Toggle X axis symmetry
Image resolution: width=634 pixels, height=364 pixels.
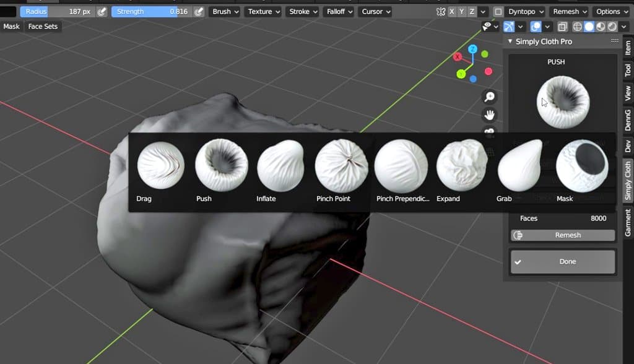[451, 12]
